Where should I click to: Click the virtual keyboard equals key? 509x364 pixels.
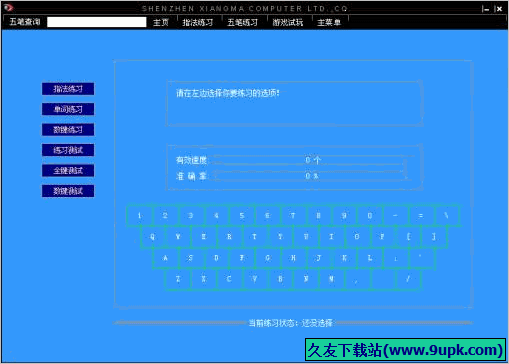tap(421, 216)
